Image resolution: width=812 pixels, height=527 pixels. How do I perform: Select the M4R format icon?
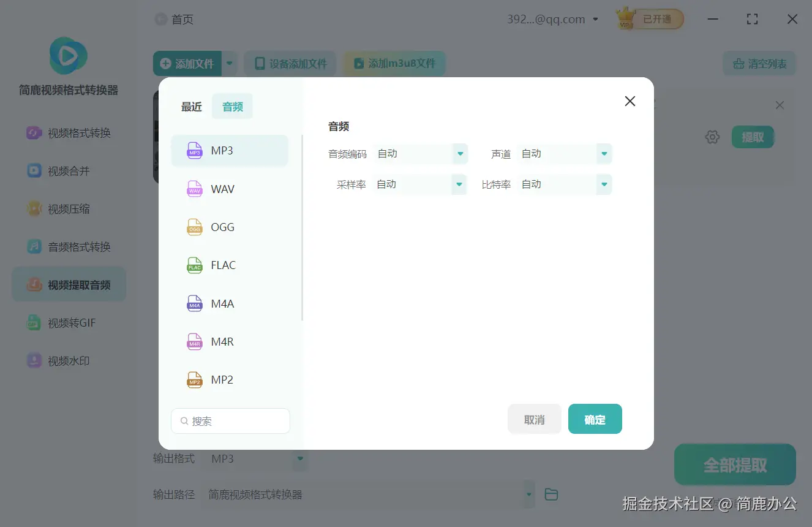coord(195,341)
